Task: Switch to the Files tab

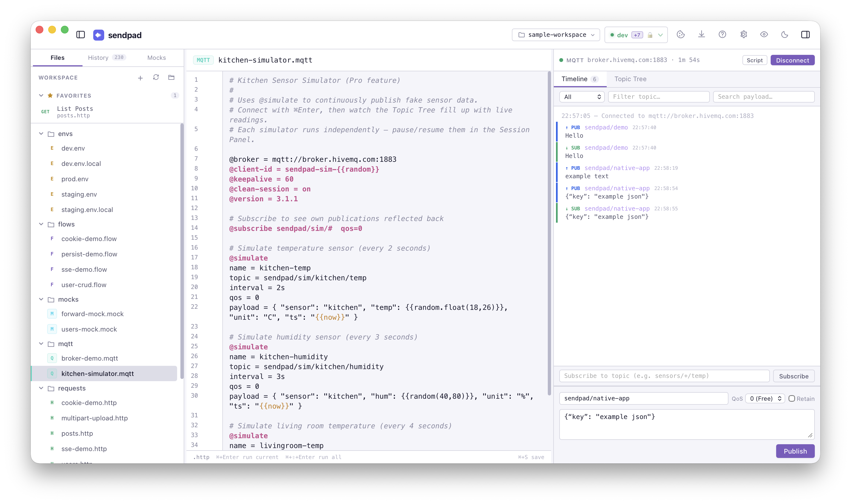Action: 57,58
